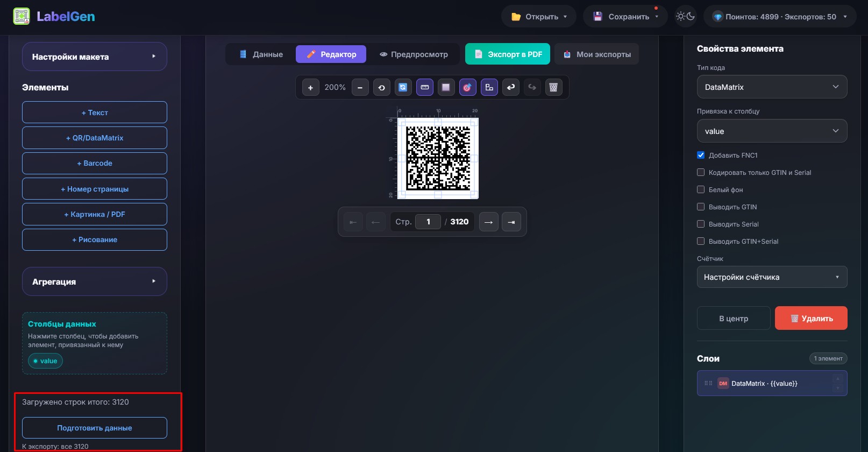The image size is (868, 452).
Task: Toggle the target snapping icon
Action: pyautogui.click(x=467, y=87)
